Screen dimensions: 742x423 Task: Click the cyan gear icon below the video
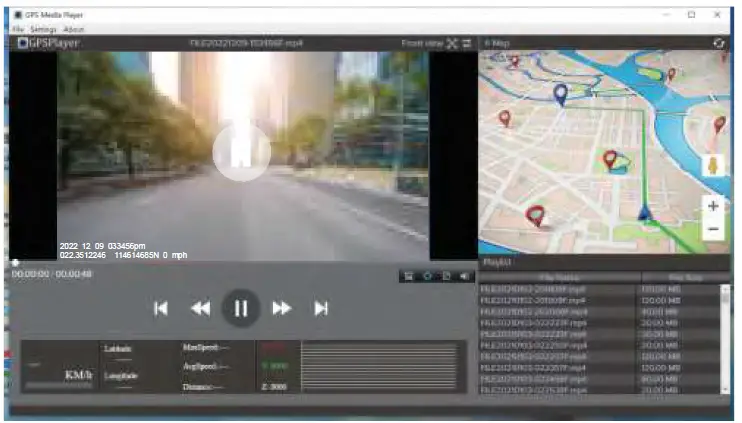click(x=427, y=276)
